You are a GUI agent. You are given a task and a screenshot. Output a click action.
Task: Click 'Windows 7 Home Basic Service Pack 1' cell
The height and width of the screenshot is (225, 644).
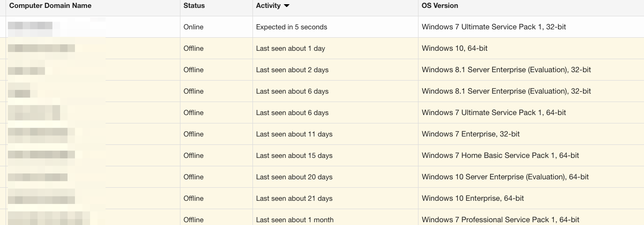pyautogui.click(x=500, y=156)
